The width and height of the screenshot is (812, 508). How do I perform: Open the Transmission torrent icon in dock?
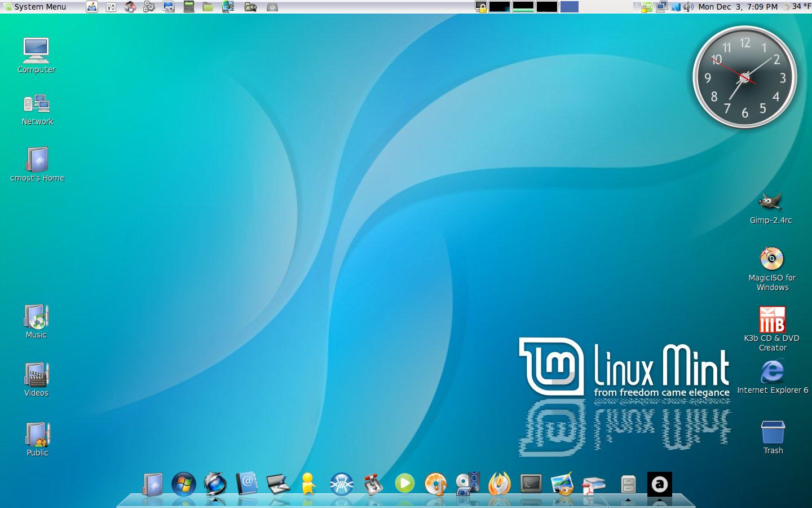[x=373, y=484]
